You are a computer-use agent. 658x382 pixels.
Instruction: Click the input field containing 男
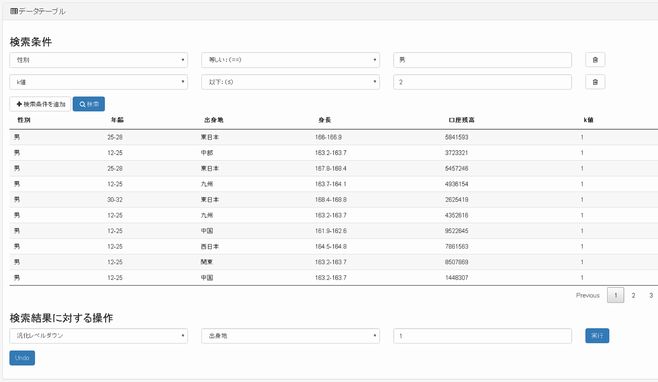coord(482,60)
